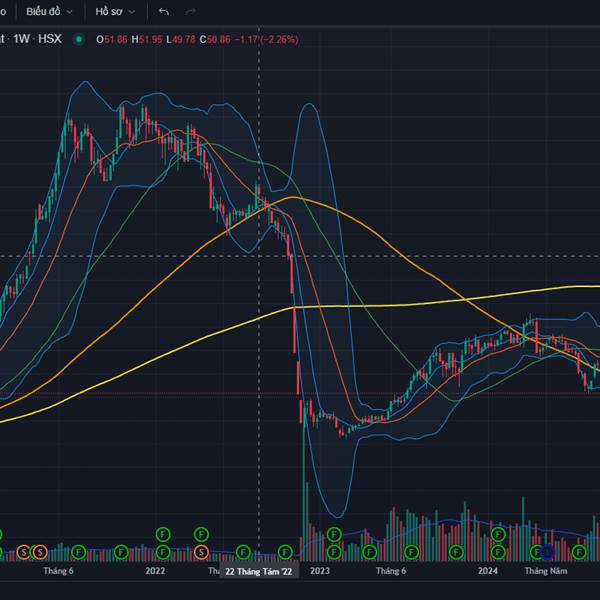Viewport: 600px width, 600px height.
Task: Click the Tháng 6 label between 2023 and 2024
Action: click(x=391, y=571)
